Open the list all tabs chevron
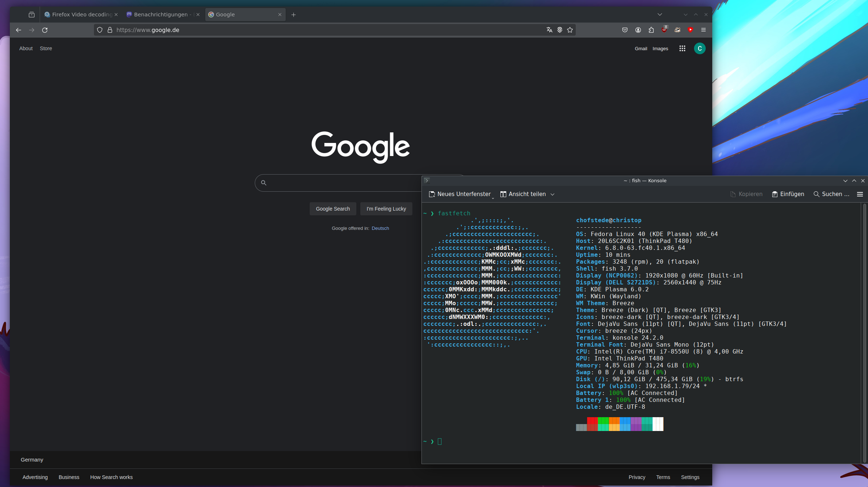The height and width of the screenshot is (487, 868). [660, 15]
